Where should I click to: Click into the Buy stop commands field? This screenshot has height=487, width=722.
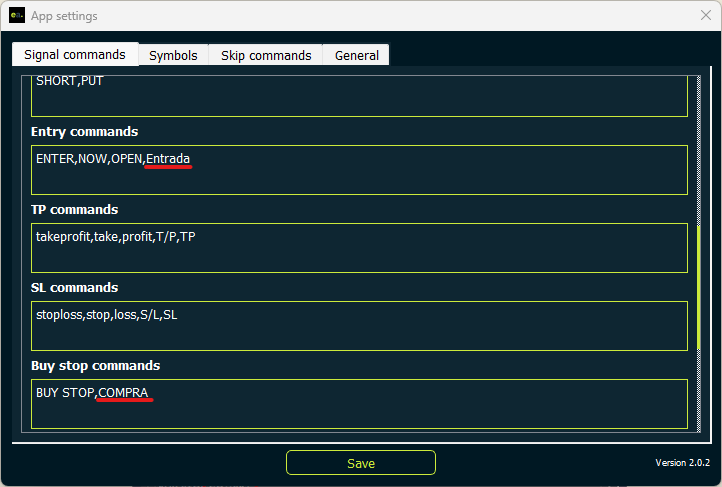pos(359,403)
